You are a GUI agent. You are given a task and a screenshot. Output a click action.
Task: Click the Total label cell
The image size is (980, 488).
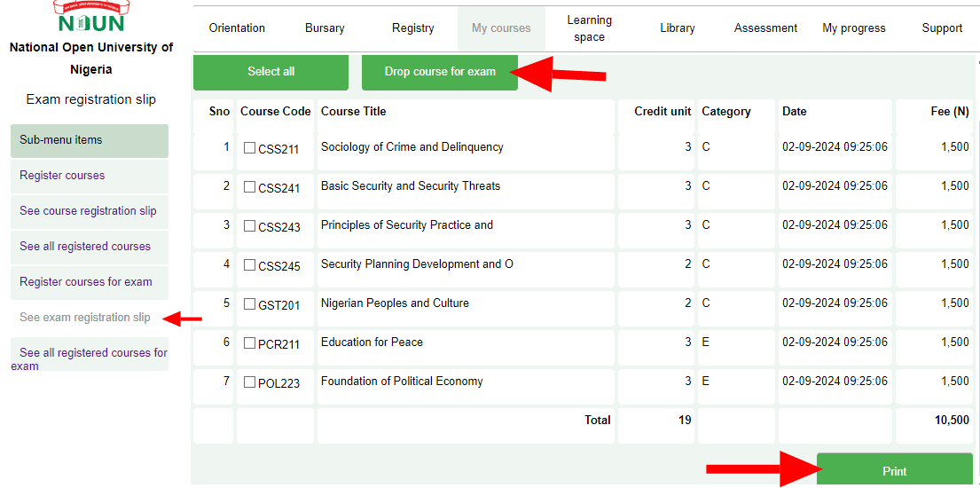[x=466, y=425]
